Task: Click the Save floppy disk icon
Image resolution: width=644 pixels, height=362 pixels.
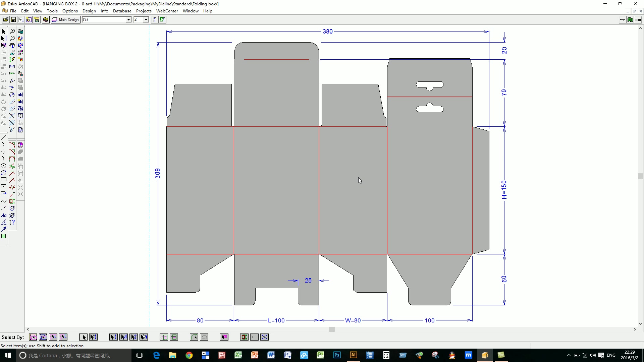Action: point(13,20)
